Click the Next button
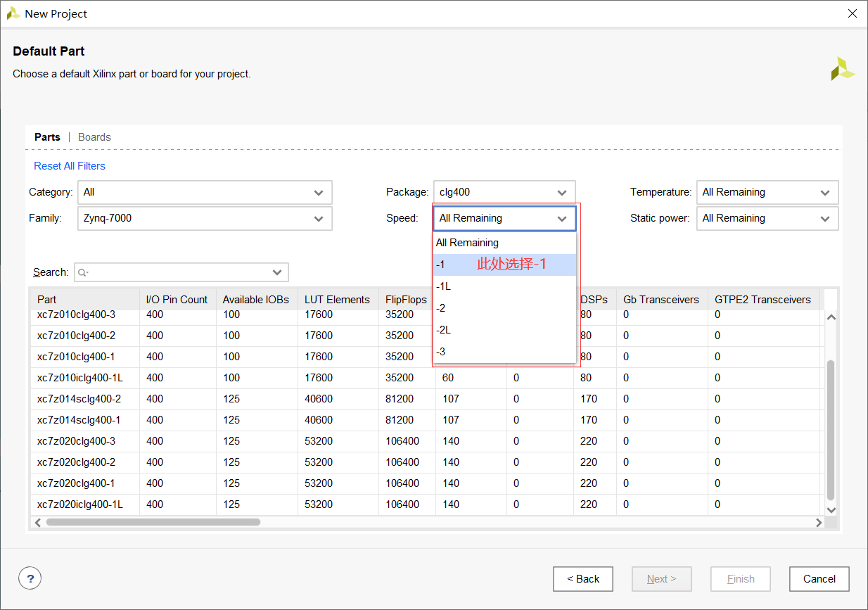The height and width of the screenshot is (610, 868). coord(662,579)
